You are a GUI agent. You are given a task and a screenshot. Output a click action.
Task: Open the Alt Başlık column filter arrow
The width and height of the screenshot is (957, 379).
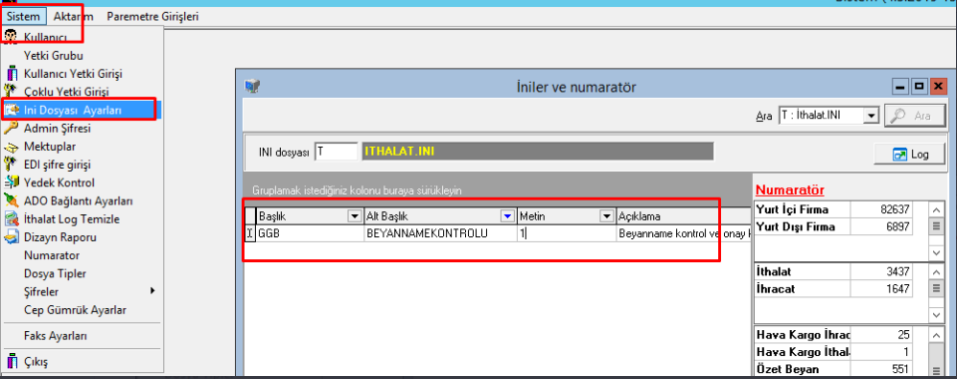click(x=507, y=216)
